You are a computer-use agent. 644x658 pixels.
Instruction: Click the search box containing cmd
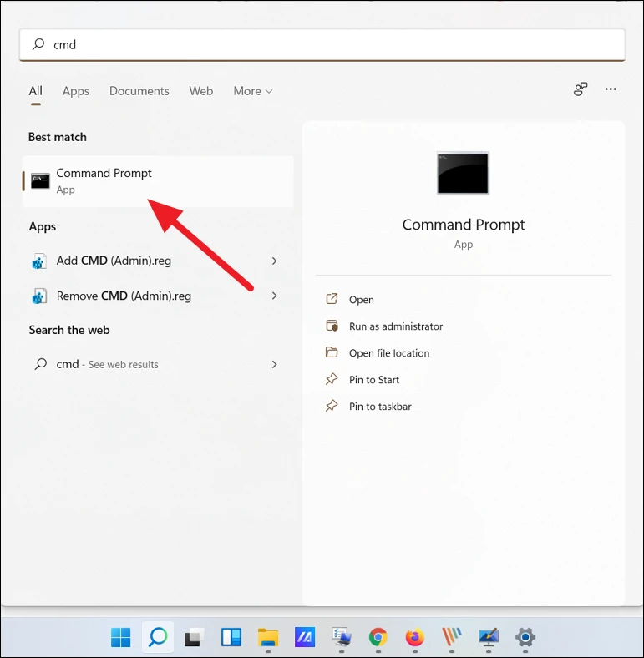click(x=322, y=45)
